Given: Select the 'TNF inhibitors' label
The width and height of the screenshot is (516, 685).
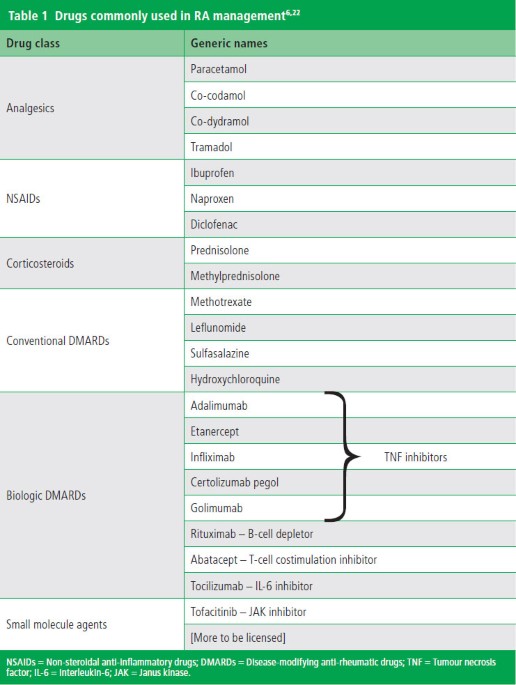Looking at the screenshot, I should click(416, 457).
